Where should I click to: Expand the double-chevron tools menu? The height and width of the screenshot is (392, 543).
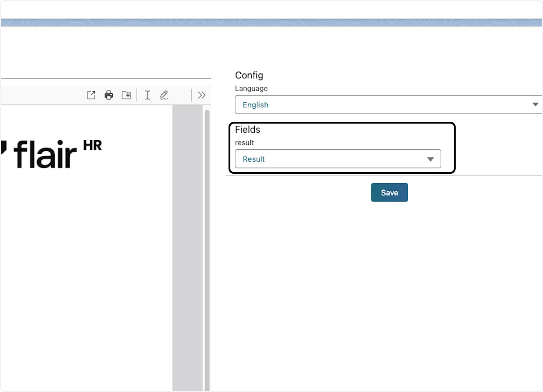pos(202,95)
